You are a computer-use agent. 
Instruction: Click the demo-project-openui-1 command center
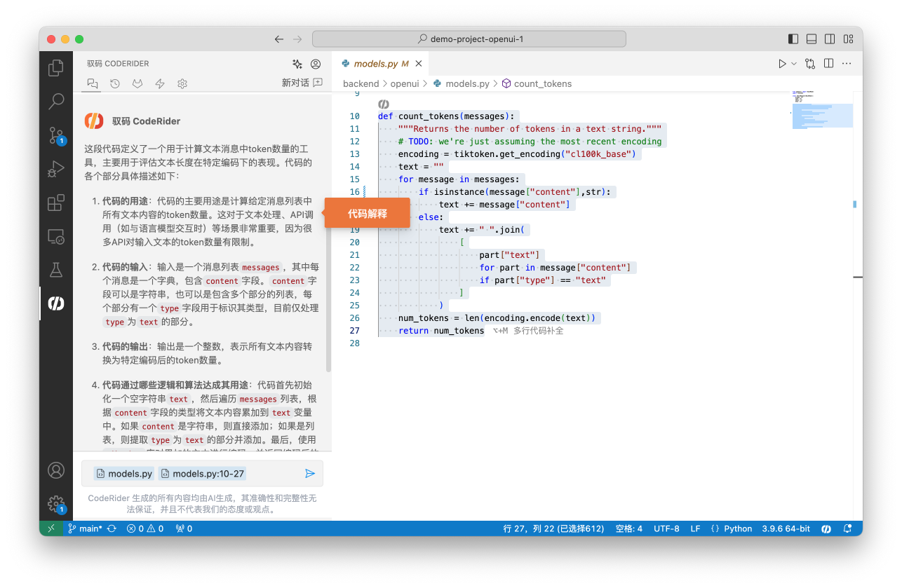pos(471,39)
